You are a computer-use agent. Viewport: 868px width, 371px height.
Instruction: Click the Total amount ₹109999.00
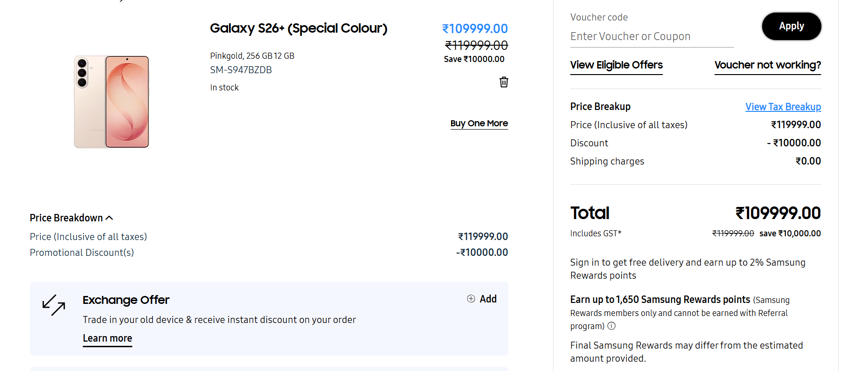coord(778,213)
